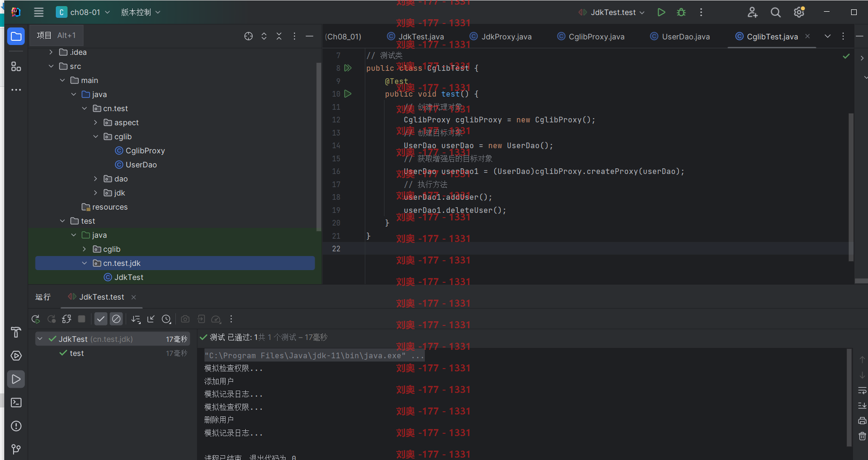
Task: Expand the .idea folder
Action: pos(51,52)
